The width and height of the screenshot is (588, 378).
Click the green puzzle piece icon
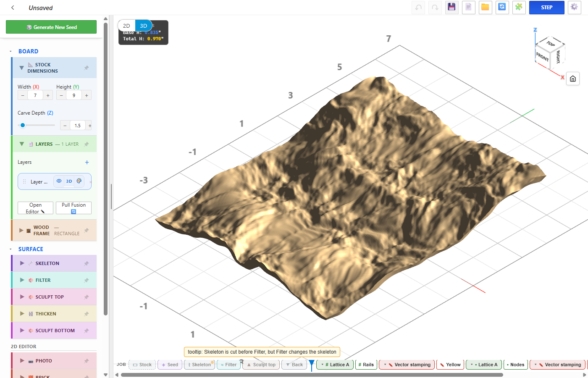(519, 7)
